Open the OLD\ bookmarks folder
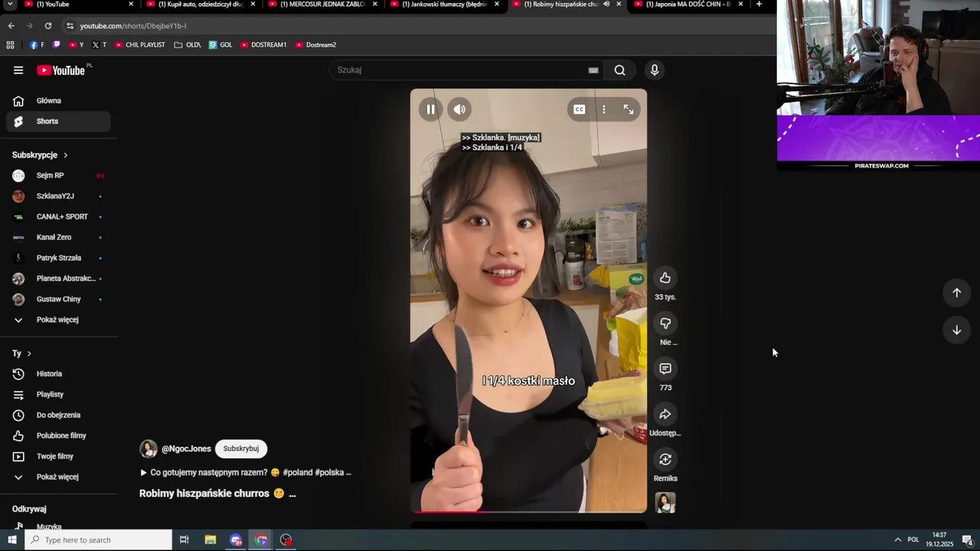This screenshot has height=551, width=980. point(188,45)
